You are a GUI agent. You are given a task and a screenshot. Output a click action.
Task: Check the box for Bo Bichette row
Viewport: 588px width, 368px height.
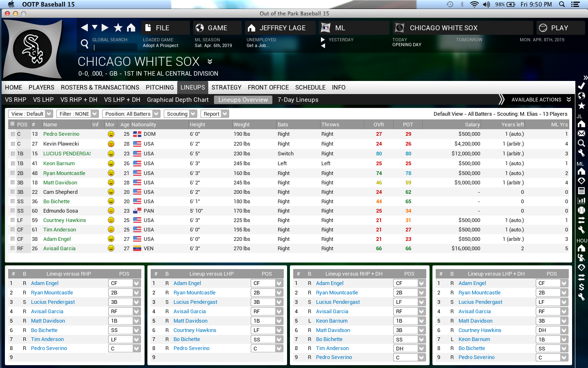(13, 202)
